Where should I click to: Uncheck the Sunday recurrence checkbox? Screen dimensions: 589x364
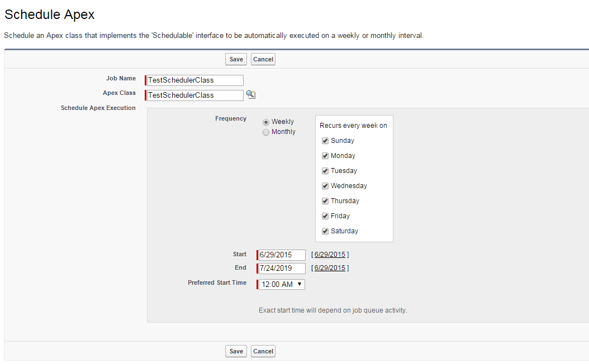[325, 141]
